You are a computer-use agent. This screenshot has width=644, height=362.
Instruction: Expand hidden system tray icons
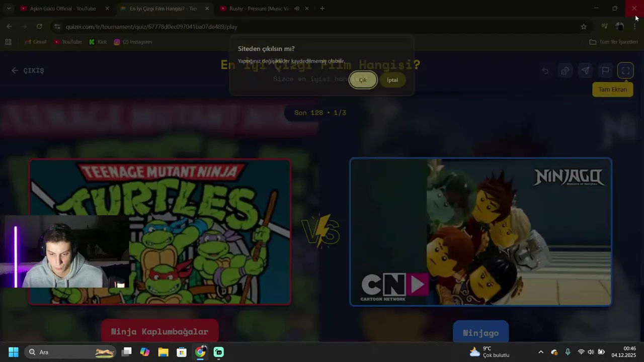(541, 352)
